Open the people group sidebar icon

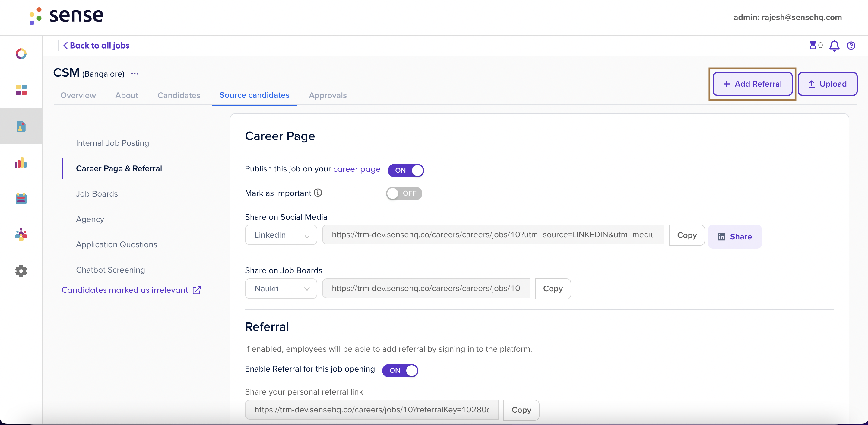point(21,235)
